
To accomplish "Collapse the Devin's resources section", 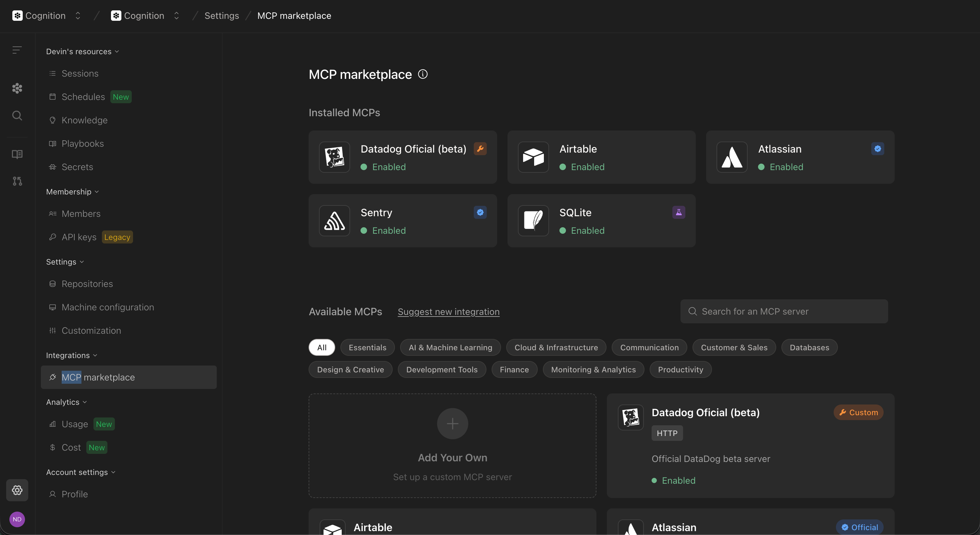I will point(82,51).
